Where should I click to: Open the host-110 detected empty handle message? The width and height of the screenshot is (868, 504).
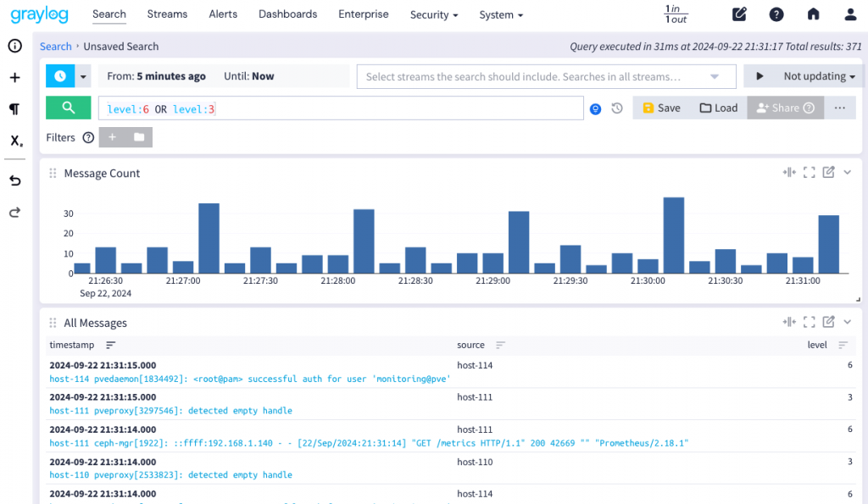pos(170,474)
